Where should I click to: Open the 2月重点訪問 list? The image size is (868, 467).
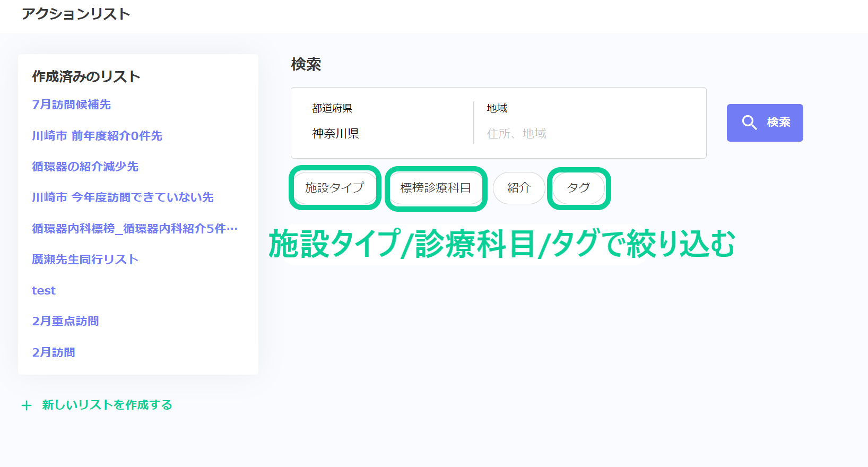click(65, 321)
